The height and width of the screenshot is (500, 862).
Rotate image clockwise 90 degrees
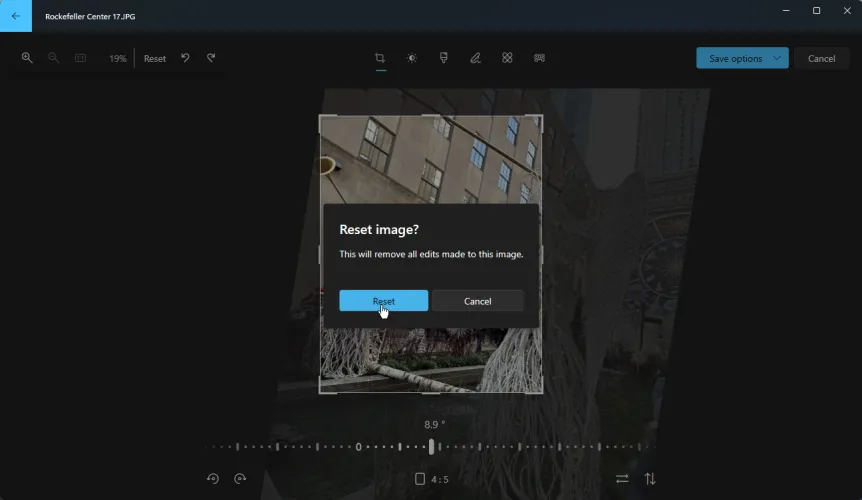(x=240, y=479)
